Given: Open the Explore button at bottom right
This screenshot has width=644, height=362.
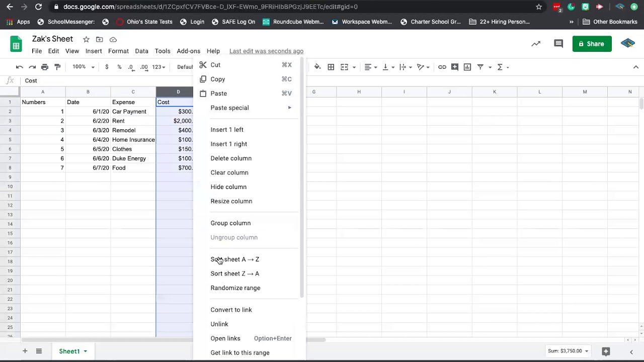Looking at the screenshot, I should point(606,351).
